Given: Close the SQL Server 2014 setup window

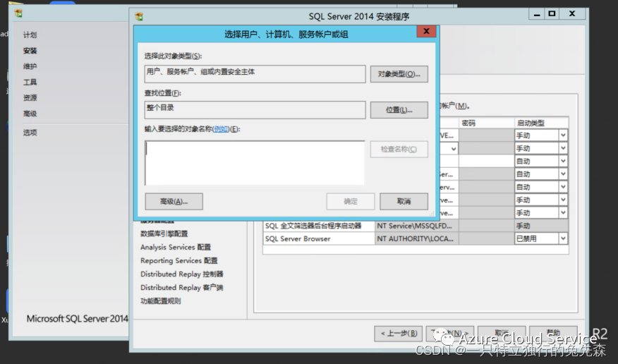Looking at the screenshot, I should point(572,14).
